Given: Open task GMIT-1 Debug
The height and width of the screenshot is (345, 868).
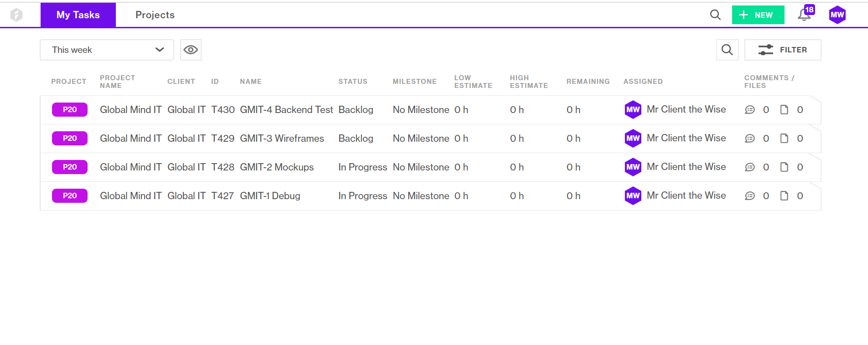Looking at the screenshot, I should click(270, 196).
